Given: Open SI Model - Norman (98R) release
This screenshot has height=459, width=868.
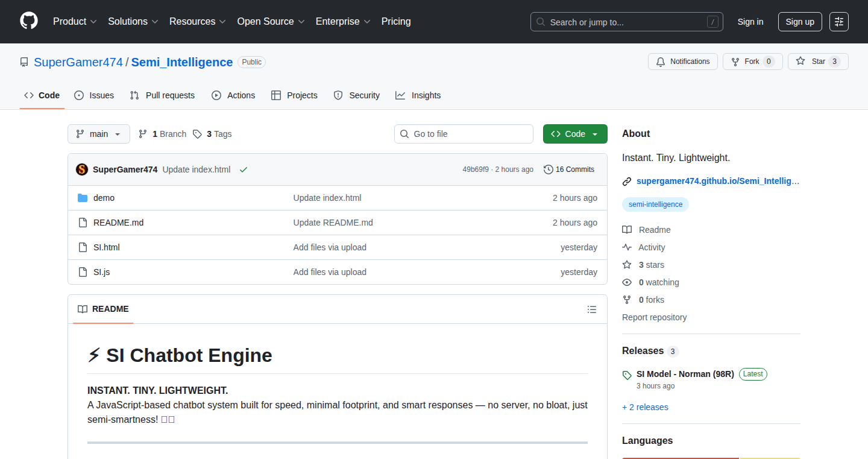Looking at the screenshot, I should click(x=685, y=374).
